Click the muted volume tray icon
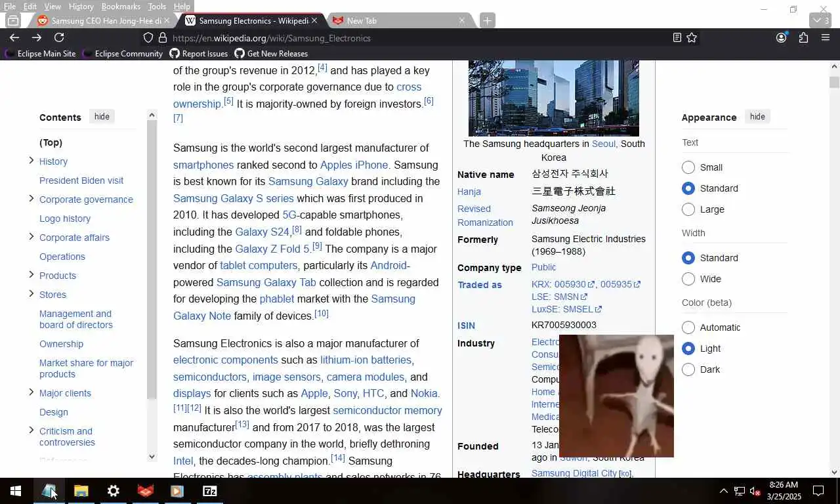This screenshot has width=840, height=504. click(755, 491)
